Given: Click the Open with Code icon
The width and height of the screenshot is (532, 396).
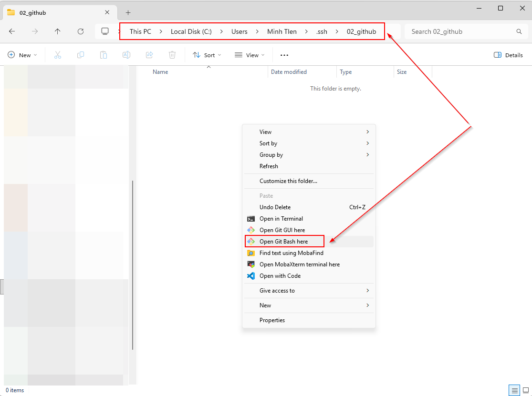Looking at the screenshot, I should 251,276.
